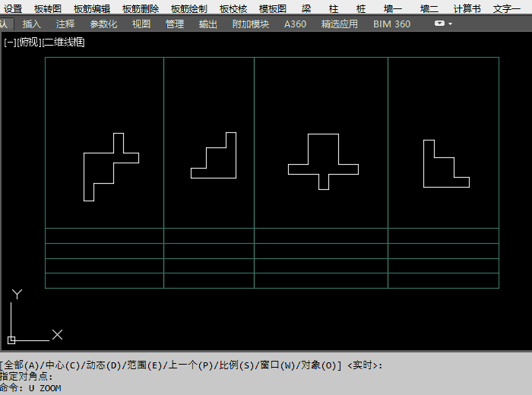Click the 窗口(W) zoom option in command line
The width and height of the screenshot is (532, 395).
point(277,365)
